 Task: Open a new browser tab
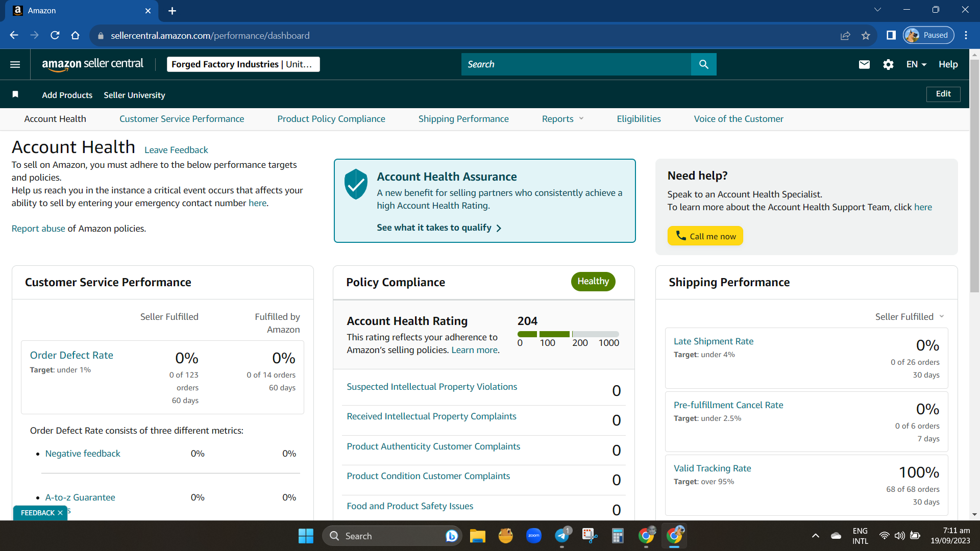173,11
